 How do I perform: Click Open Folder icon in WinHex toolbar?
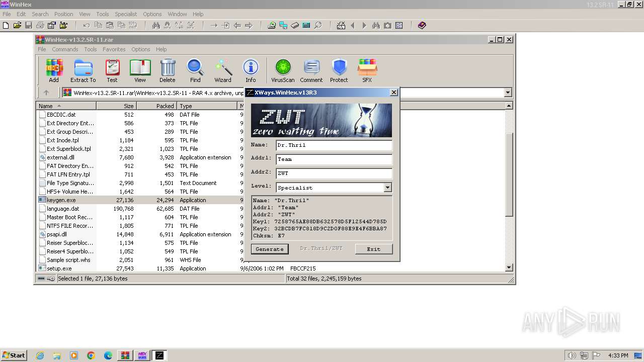pos(63,25)
